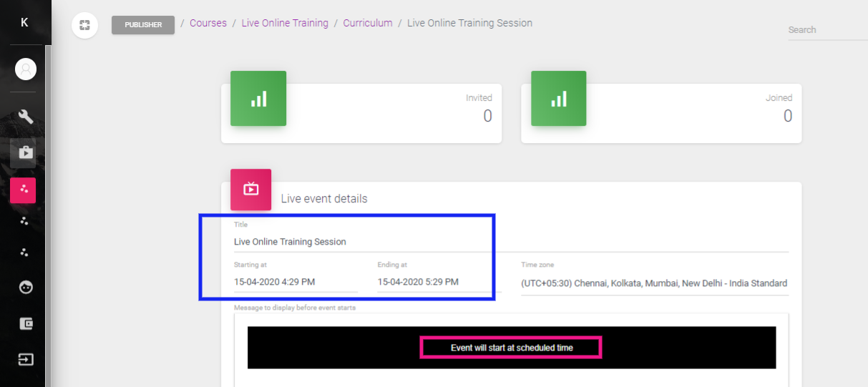This screenshot has height=387, width=868.
Task: Click the Search field
Action: click(828, 30)
